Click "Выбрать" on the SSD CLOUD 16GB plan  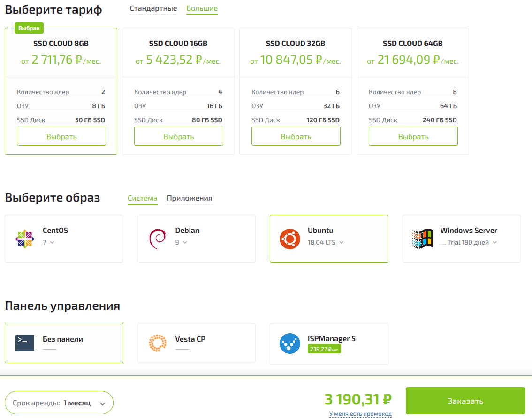178,136
